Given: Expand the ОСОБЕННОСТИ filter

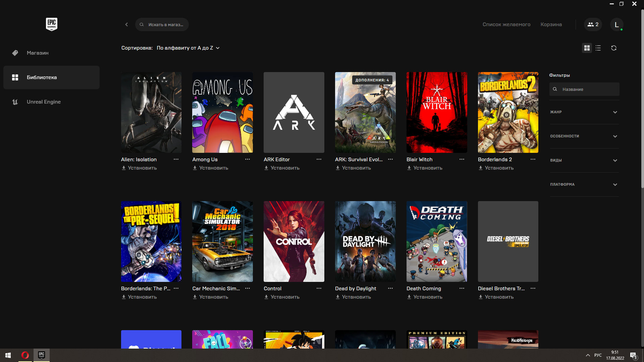Looking at the screenshot, I should 584,136.
